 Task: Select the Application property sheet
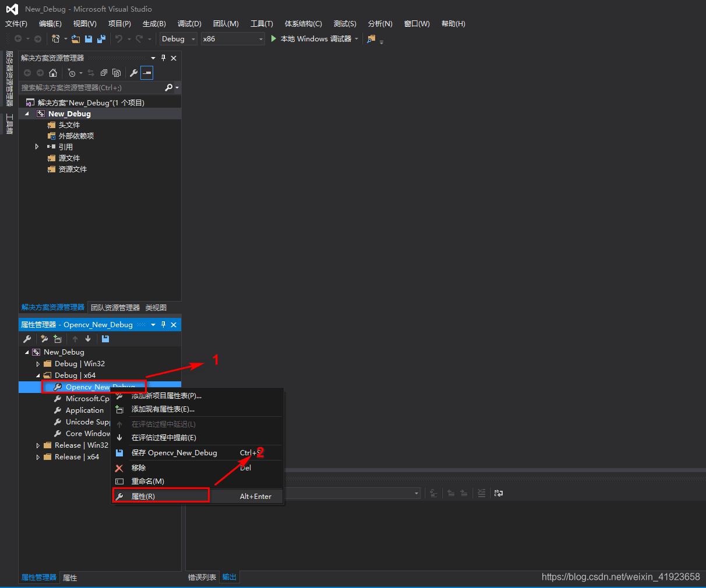coord(84,410)
